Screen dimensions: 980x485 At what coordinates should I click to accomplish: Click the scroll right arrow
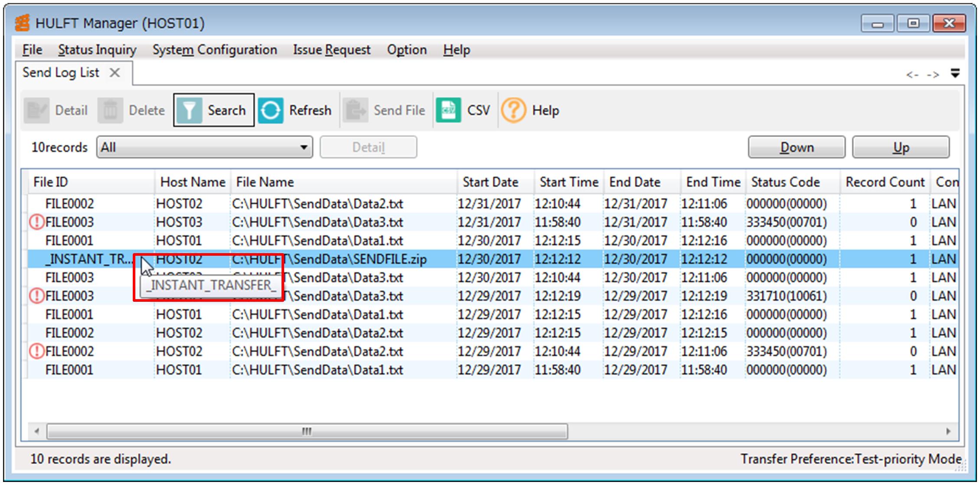[948, 432]
